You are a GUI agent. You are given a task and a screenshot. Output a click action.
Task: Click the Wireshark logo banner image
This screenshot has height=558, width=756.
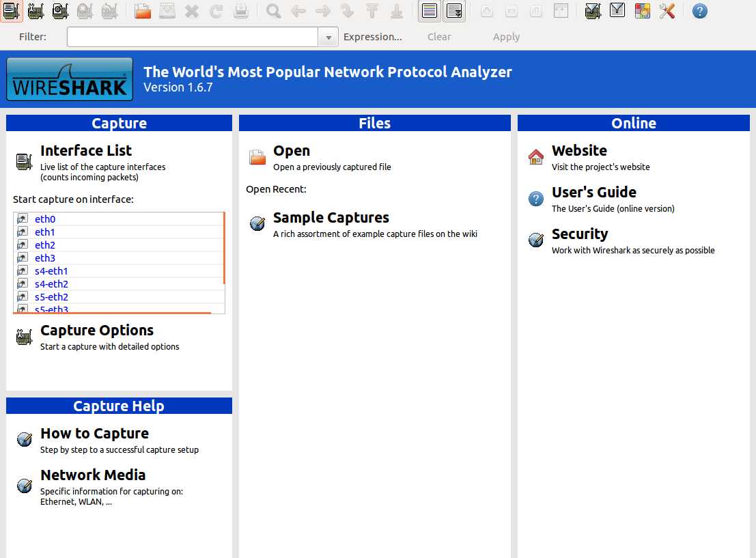(70, 79)
